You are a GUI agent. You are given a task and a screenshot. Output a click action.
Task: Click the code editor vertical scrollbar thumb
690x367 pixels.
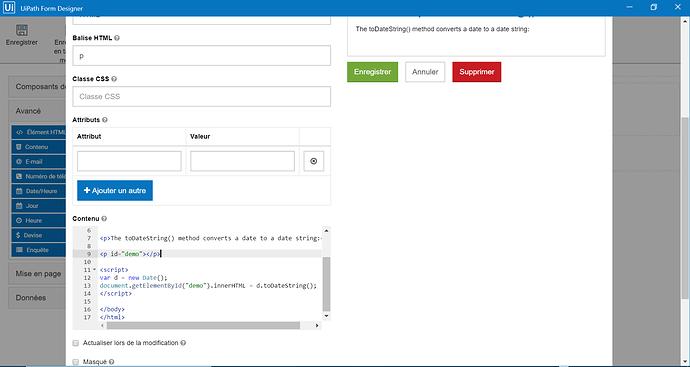326,284
